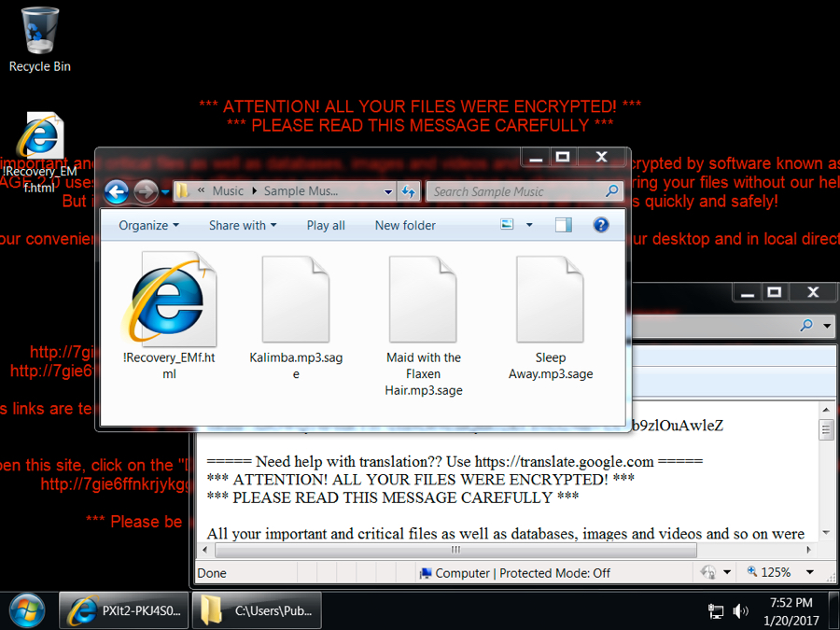Open the blue Help icon in Explorer
The image size is (840, 630).
[x=601, y=225]
